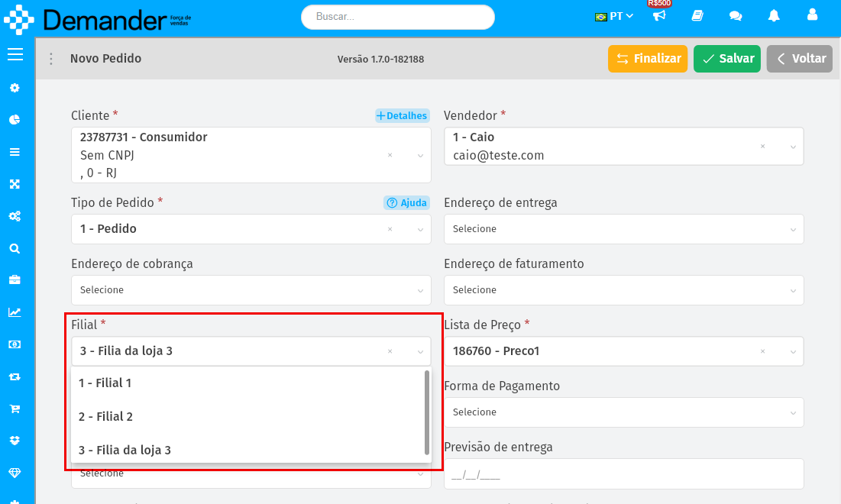
Task: Open the briefcase sidebar icon
Action: pos(15,280)
